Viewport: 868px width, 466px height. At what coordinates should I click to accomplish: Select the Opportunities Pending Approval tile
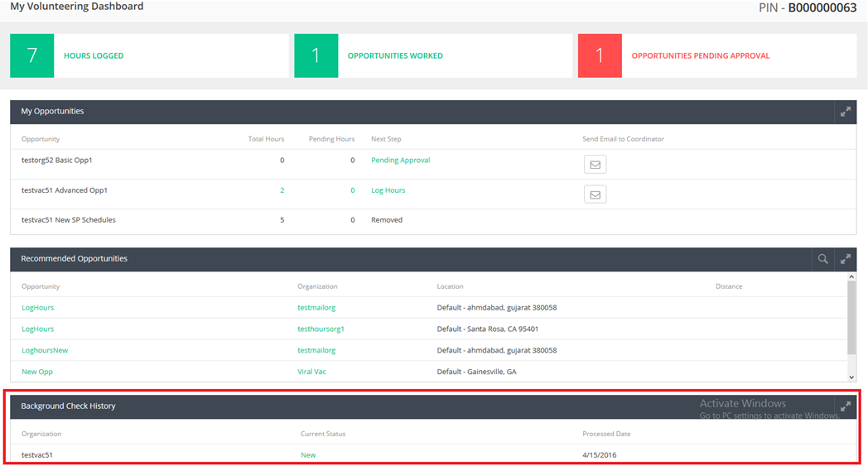tap(717, 55)
